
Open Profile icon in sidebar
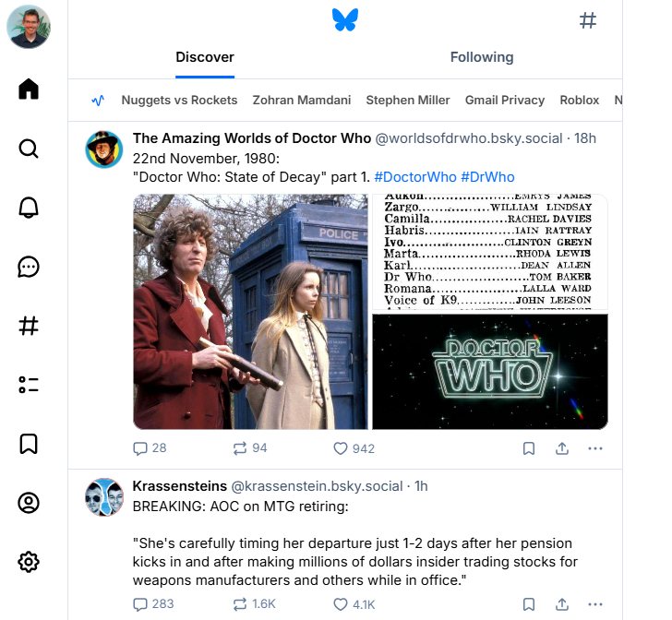[x=29, y=503]
